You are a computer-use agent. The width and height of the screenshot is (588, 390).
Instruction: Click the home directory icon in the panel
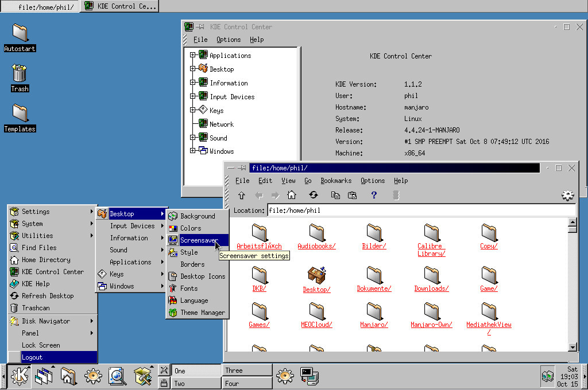(68, 376)
